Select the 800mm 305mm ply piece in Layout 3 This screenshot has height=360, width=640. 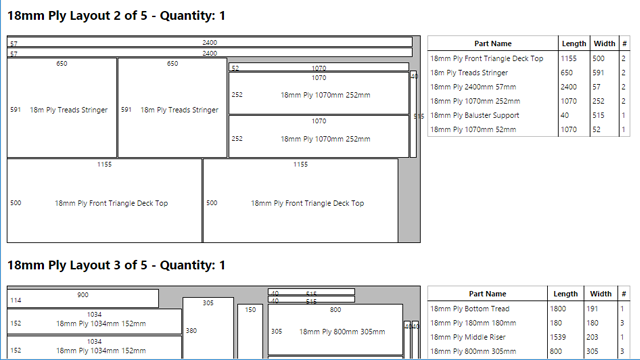pyautogui.click(x=335, y=330)
